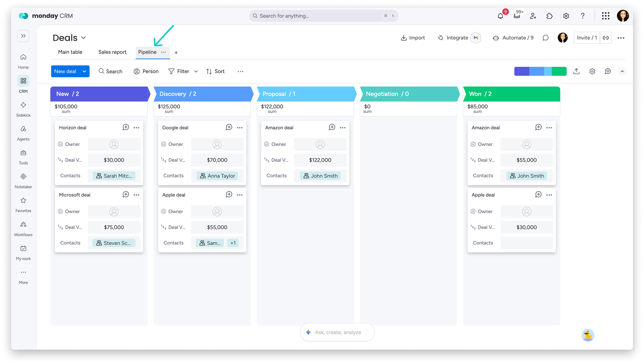Image resolution: width=644 pixels, height=364 pixels.
Task: Open More in the sidebar
Action: click(x=23, y=277)
